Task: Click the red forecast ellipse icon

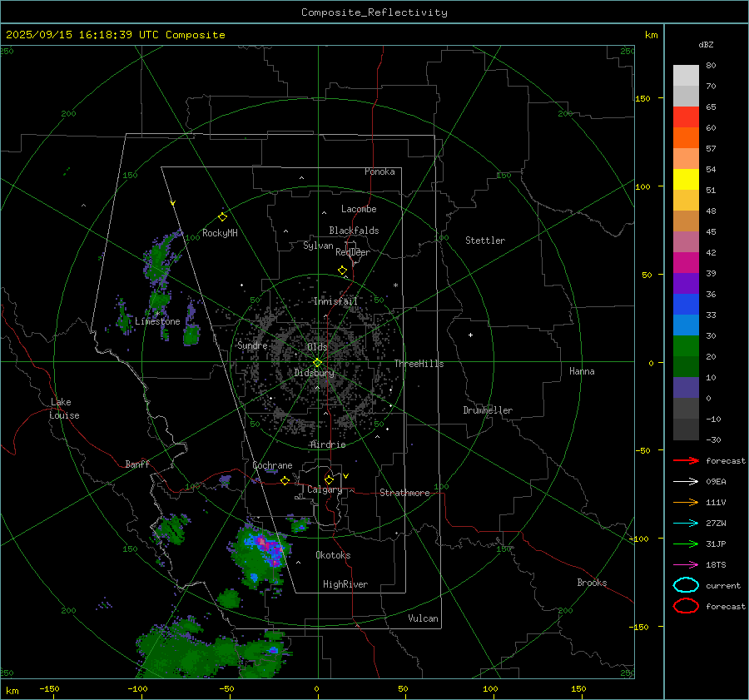Action: pyautogui.click(x=686, y=606)
